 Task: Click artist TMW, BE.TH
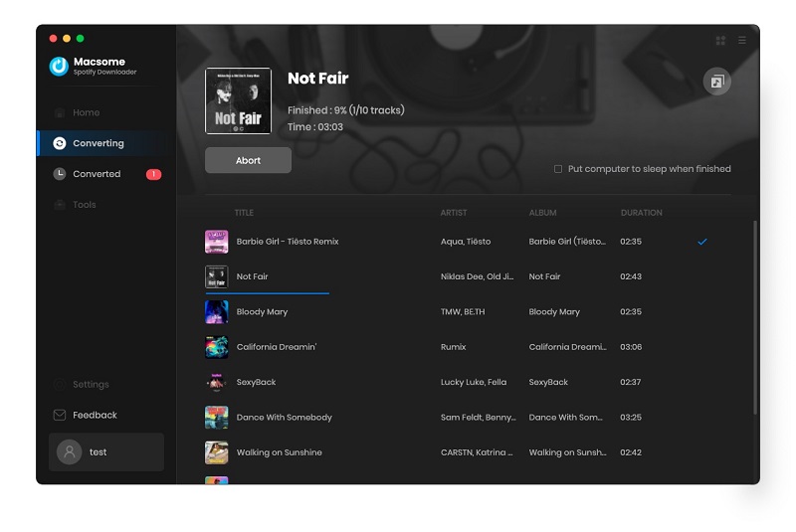[x=463, y=312]
